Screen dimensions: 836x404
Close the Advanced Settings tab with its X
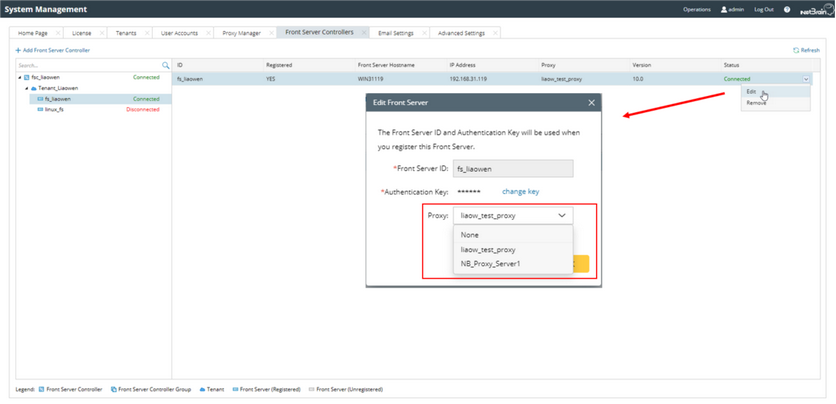point(494,33)
